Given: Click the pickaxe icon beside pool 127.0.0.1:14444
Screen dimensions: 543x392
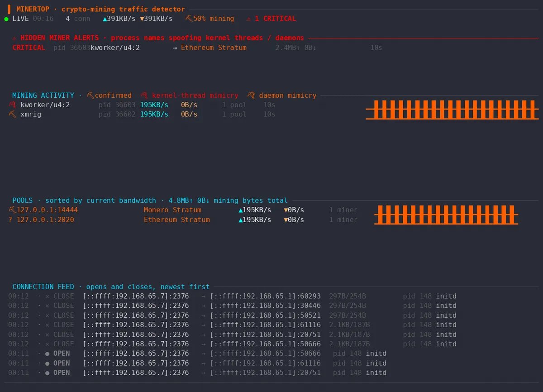Looking at the screenshot, I should (12, 210).
